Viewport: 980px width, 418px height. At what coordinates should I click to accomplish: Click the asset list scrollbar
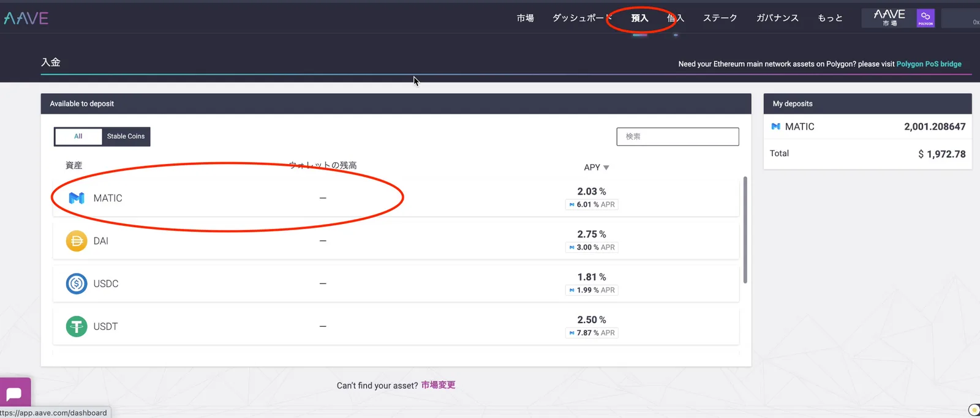[745, 230]
